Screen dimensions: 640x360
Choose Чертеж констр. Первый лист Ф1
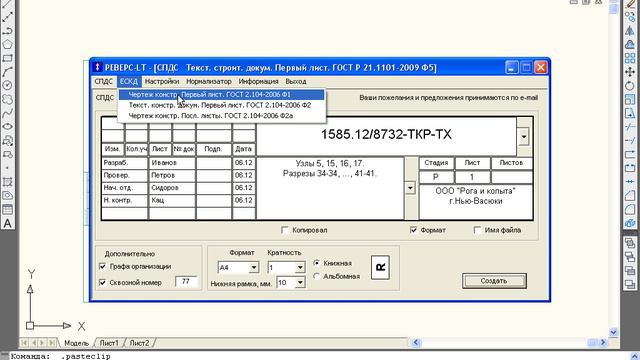(222, 95)
